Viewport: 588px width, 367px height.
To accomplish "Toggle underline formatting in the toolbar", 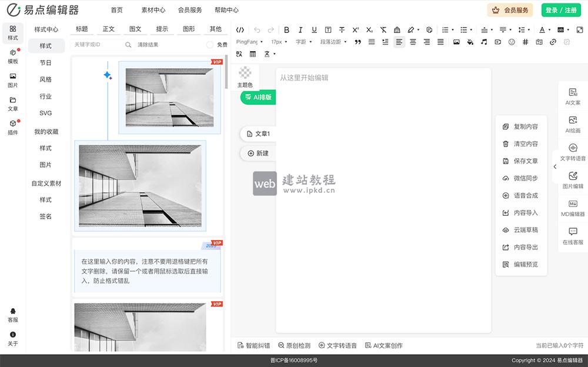I will point(314,29).
